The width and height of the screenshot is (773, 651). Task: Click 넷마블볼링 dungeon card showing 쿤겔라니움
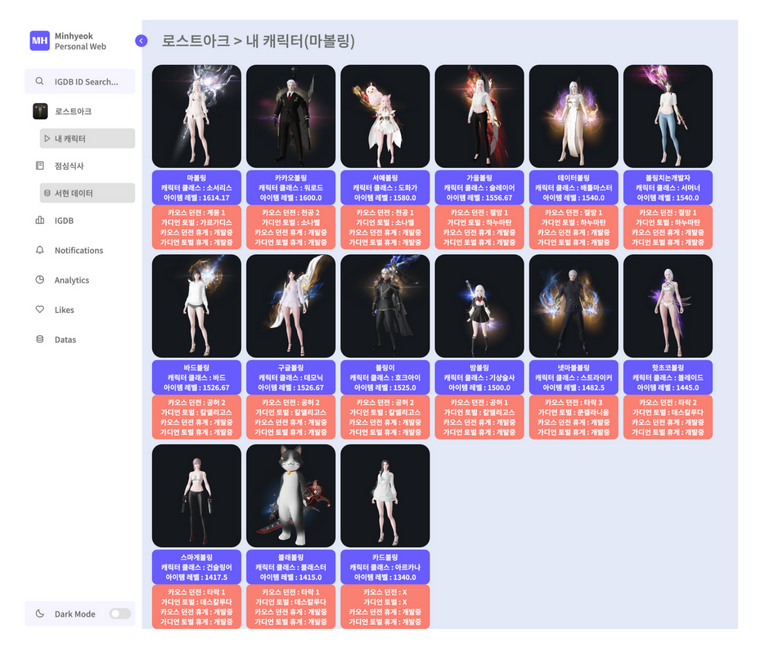pos(573,417)
